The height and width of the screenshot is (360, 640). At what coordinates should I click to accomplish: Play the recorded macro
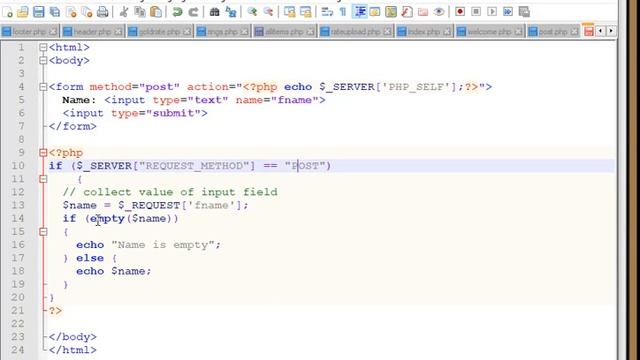coord(492,11)
